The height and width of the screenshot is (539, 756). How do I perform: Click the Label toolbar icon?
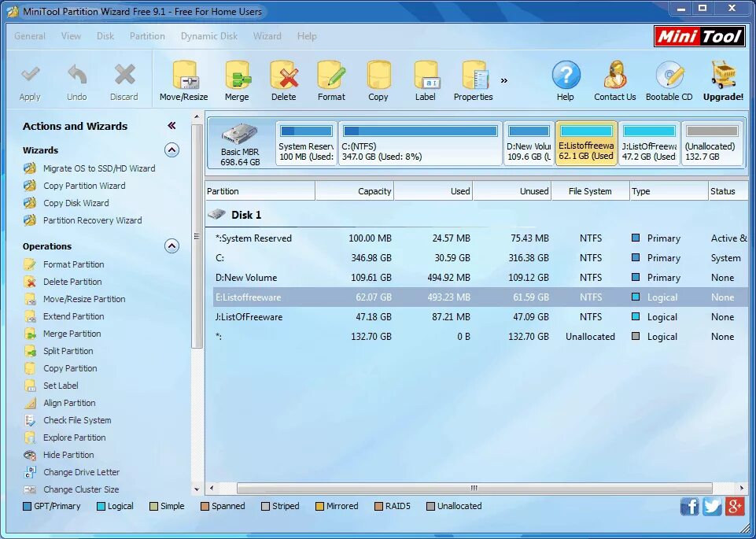(x=426, y=76)
